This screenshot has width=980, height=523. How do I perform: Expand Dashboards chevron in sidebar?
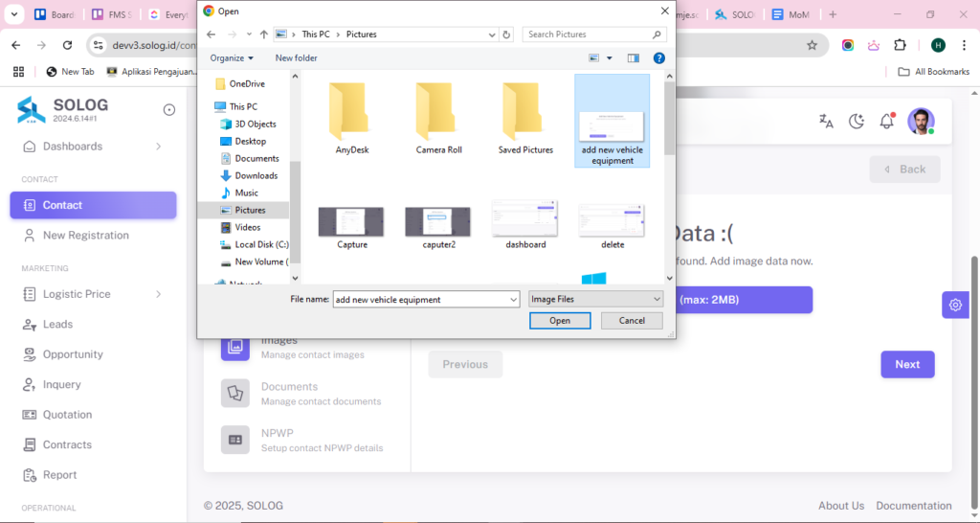[x=159, y=147]
